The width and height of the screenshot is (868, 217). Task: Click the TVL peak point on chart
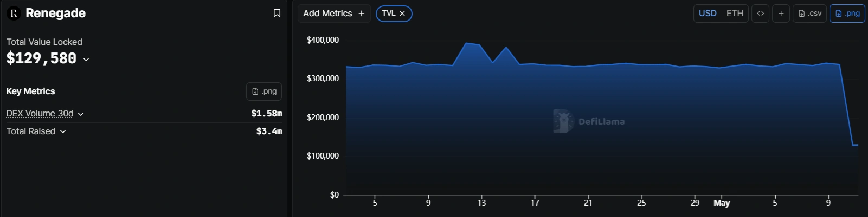(466, 43)
